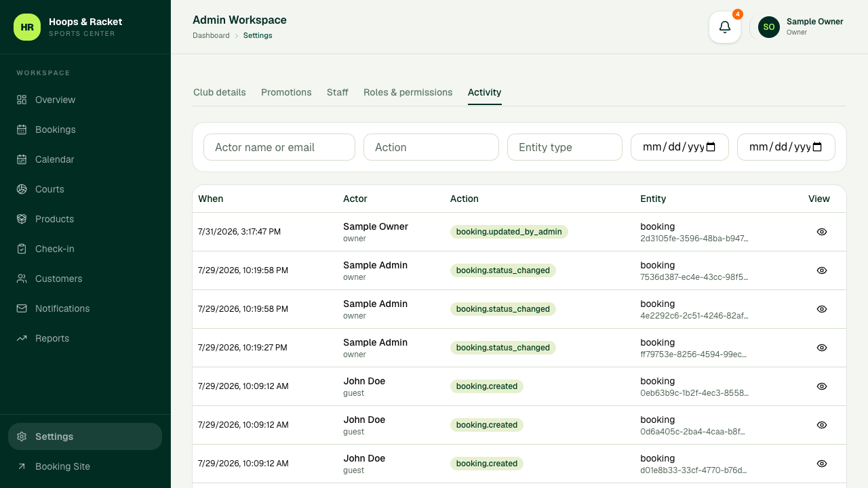Screen dimensions: 868x488
Task: View entry for booking 0d6a405c
Action: pos(822,425)
